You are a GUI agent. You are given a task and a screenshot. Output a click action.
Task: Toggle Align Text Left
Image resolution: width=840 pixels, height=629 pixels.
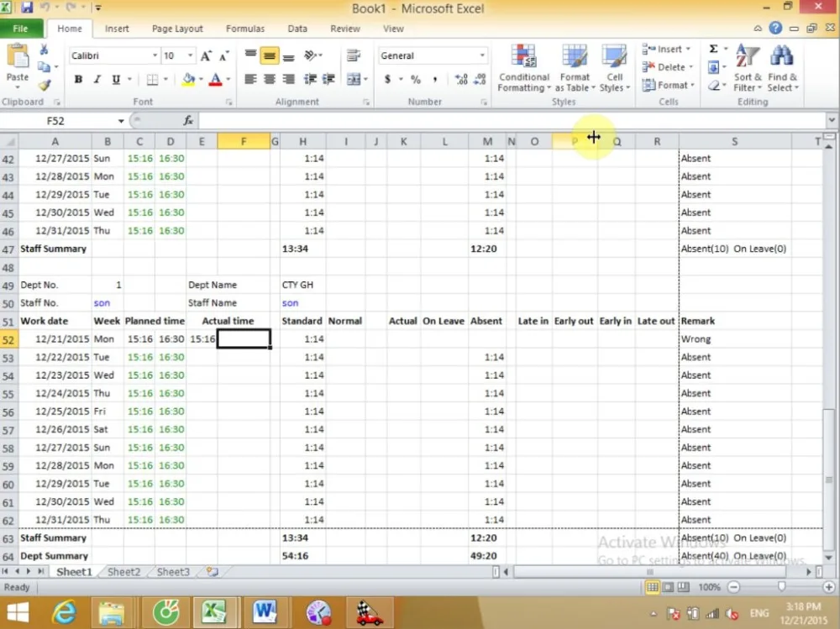250,79
